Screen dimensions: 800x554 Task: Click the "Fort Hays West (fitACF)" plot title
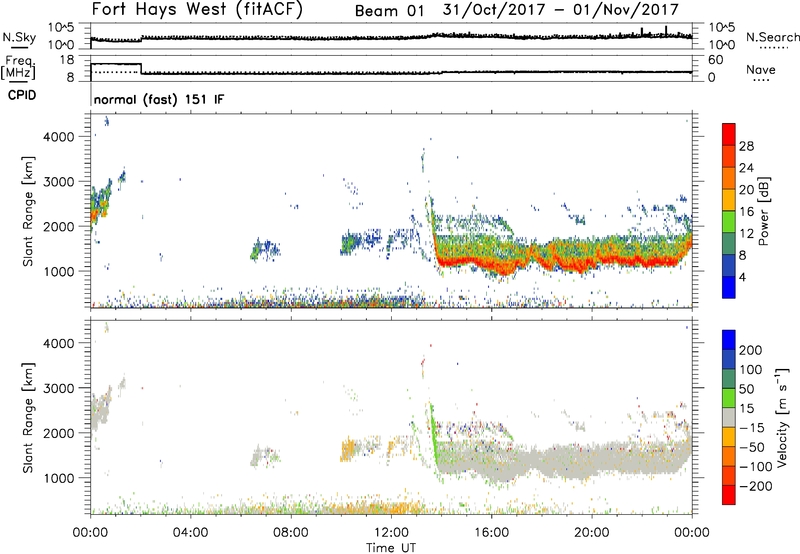197,10
